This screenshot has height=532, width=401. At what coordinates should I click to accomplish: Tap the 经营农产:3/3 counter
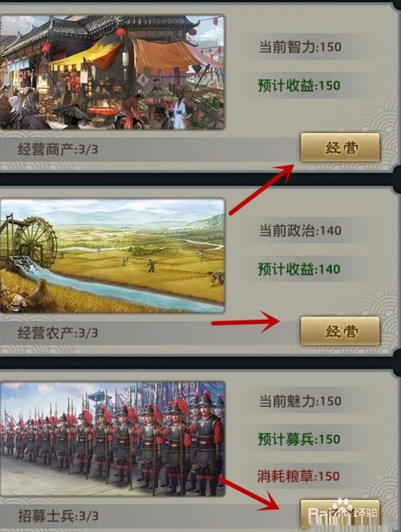(58, 332)
